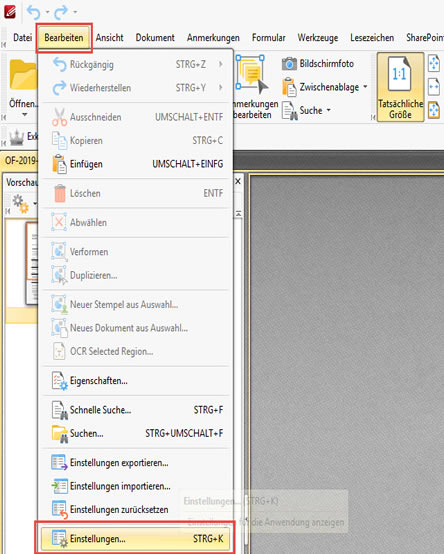The image size is (444, 554).
Task: Expand the Wiederherstellen submenu arrow
Action: (221, 88)
